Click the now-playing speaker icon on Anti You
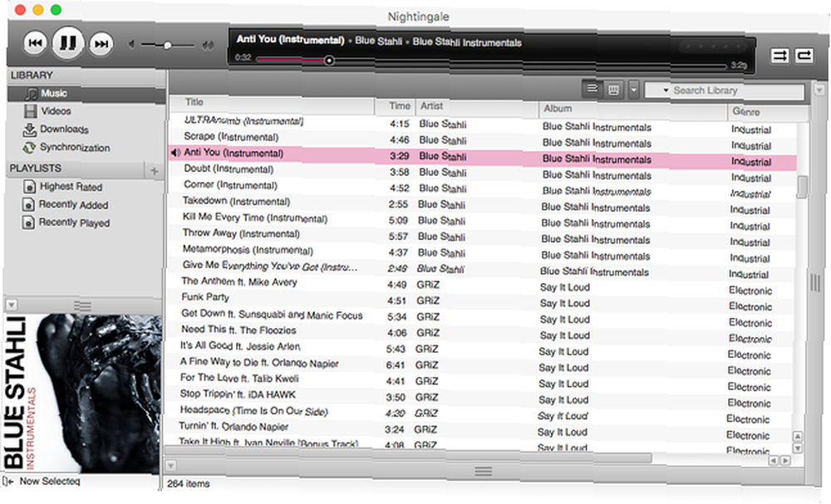Image resolution: width=831 pixels, height=504 pixels. point(176,153)
